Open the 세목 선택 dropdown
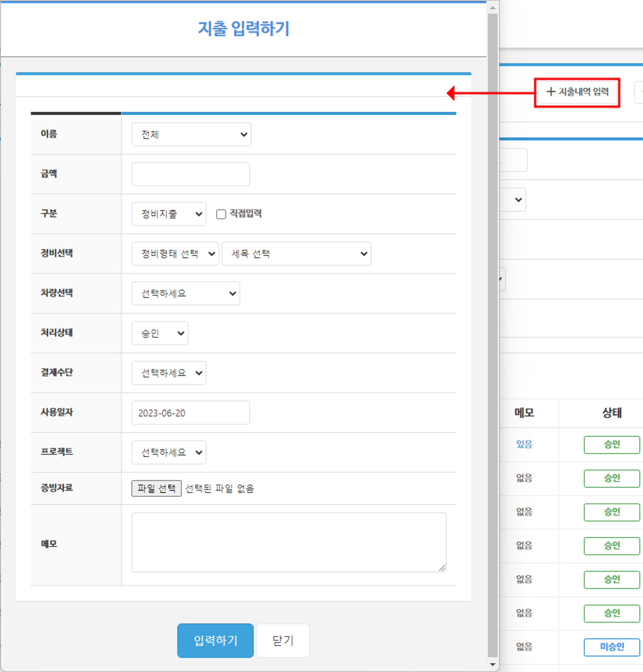 296,254
